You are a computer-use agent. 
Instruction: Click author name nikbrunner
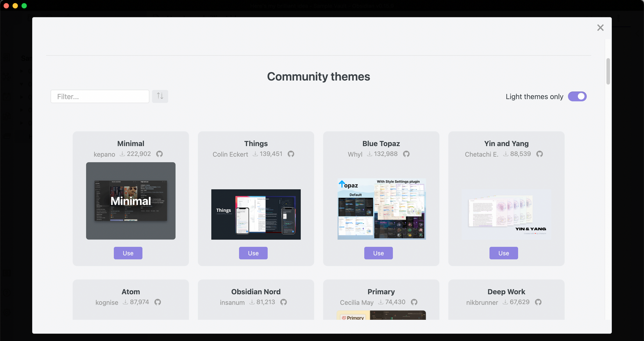point(482,302)
